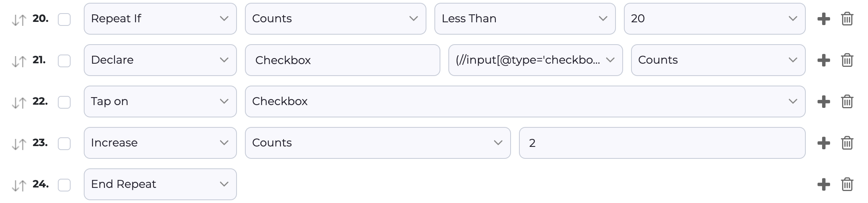Click the reorder arrows on step 20
This screenshot has height=203, width=868.
tap(19, 20)
